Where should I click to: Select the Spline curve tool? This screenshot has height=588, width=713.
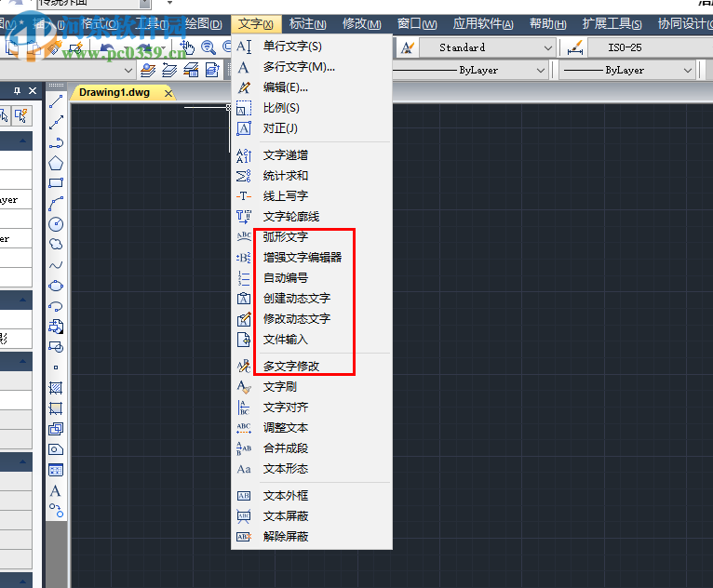point(56,265)
